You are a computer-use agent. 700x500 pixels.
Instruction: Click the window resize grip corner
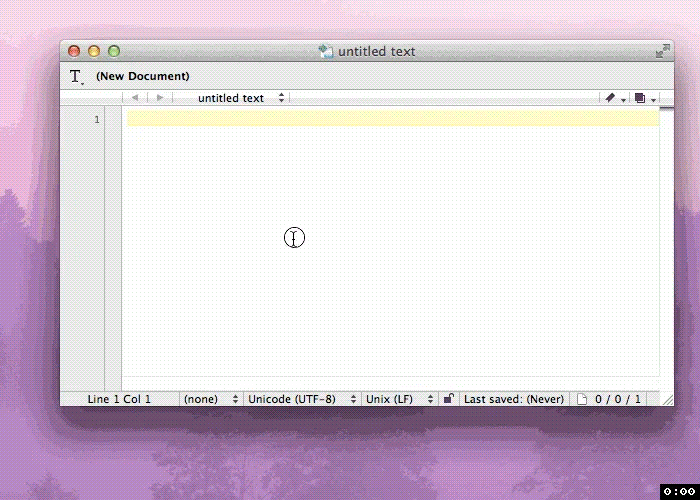[667, 399]
